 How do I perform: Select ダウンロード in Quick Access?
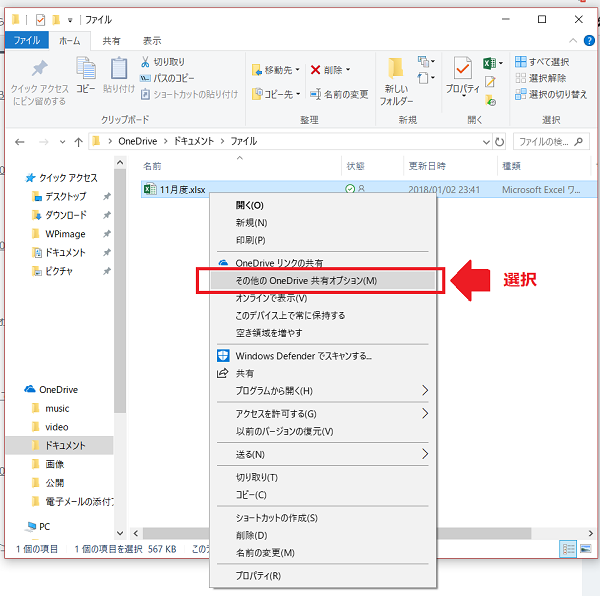click(x=66, y=215)
